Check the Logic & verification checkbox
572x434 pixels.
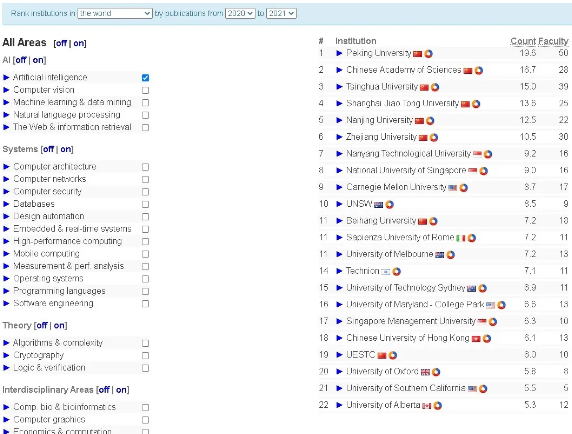pyautogui.click(x=145, y=368)
